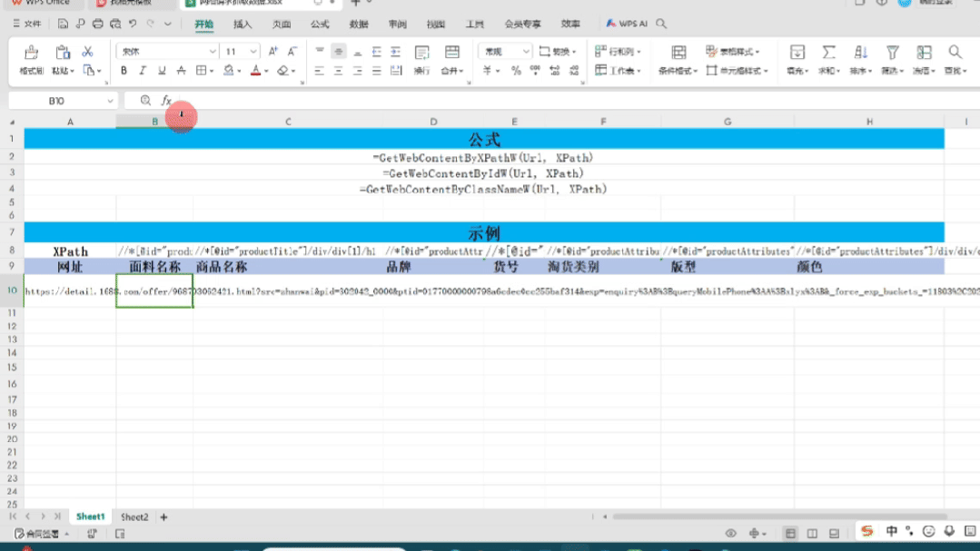Click the decrease decimal places icon
Screen dimensions: 980x551
point(574,71)
